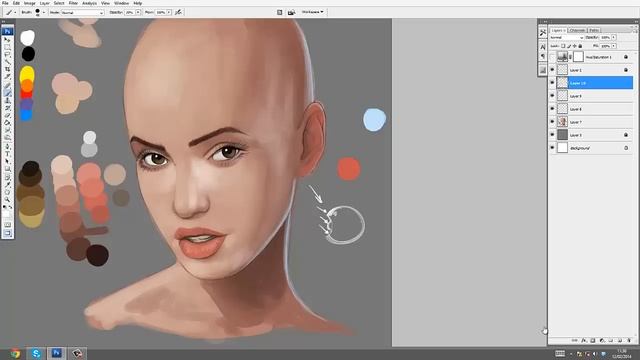Select the Eyedropper tool
Screen dimensions: 640x360
click(x=7, y=184)
